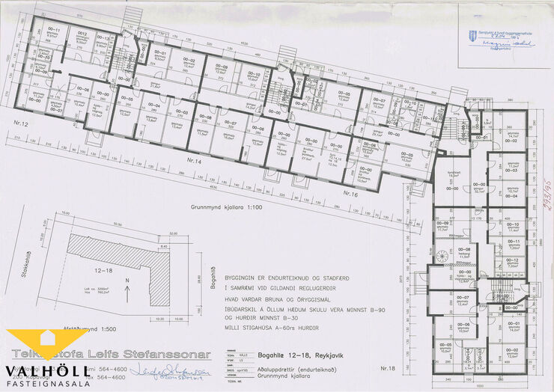Click the 'Nr.16' building label
Image resolution: width=554 pixels, height=392 pixels.
(350, 193)
